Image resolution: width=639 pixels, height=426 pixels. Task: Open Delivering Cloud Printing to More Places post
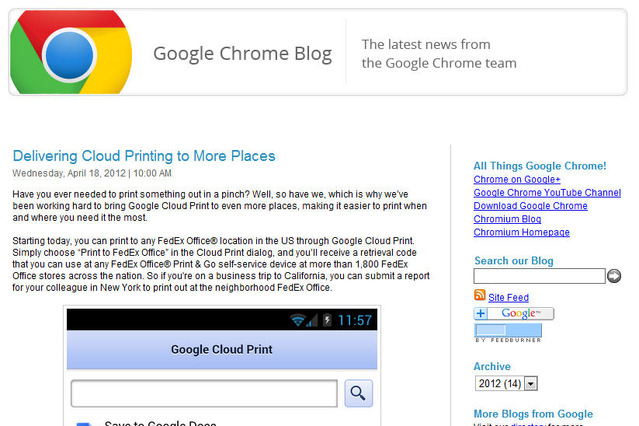[x=144, y=156]
